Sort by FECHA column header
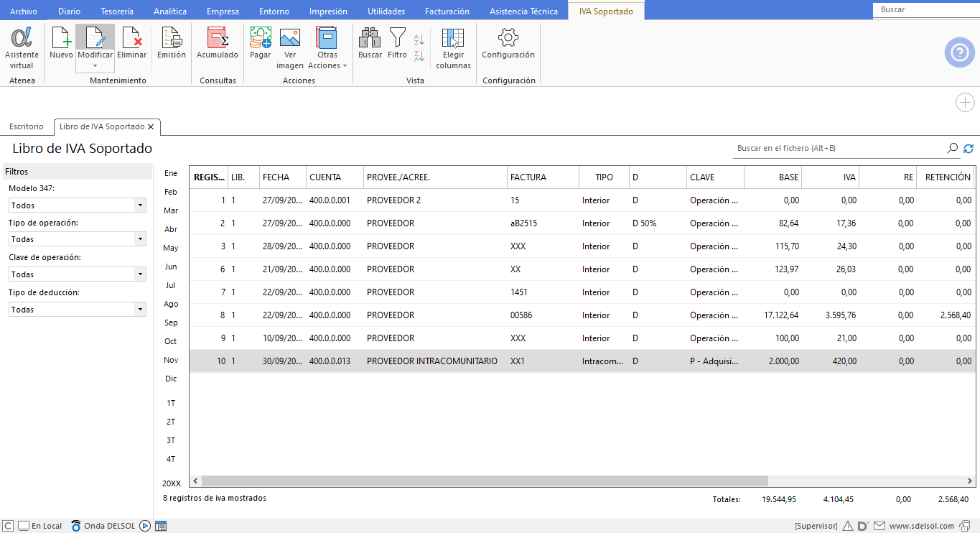Viewport: 980px width, 533px height. point(283,177)
